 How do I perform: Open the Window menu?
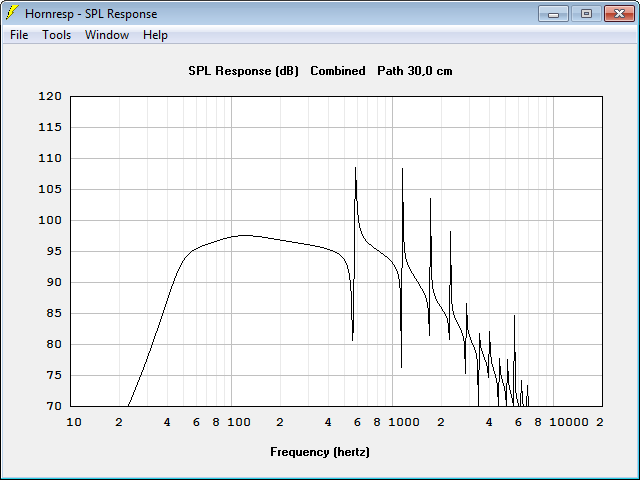[x=107, y=35]
